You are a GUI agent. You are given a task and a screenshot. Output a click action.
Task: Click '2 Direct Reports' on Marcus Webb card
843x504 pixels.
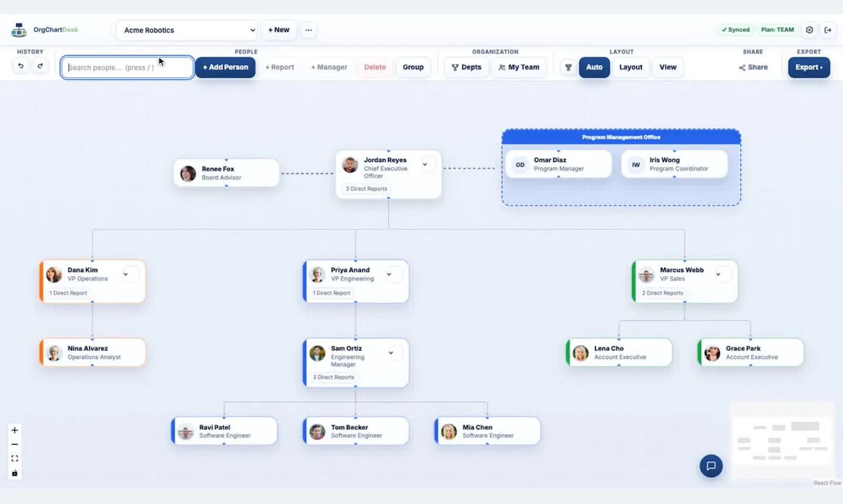(x=662, y=293)
